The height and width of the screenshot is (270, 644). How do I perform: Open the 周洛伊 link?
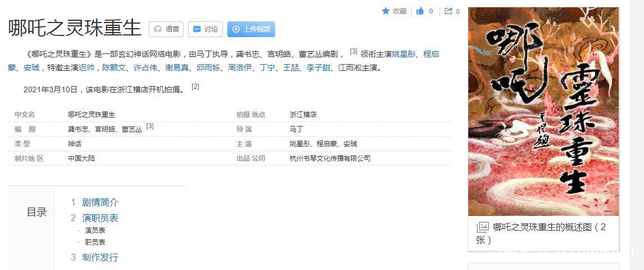tap(240, 68)
